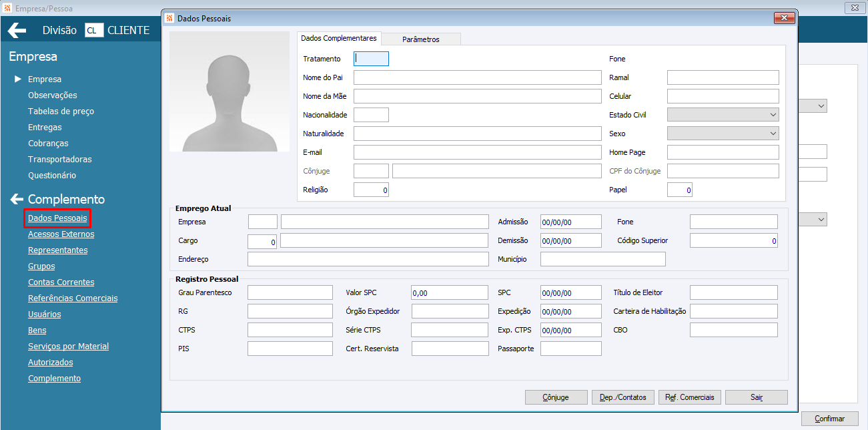
Task: Select Transportadoras in the sidebar
Action: (60, 160)
